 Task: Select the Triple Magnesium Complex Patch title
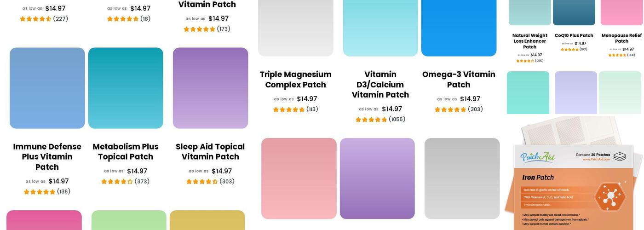[296, 80]
